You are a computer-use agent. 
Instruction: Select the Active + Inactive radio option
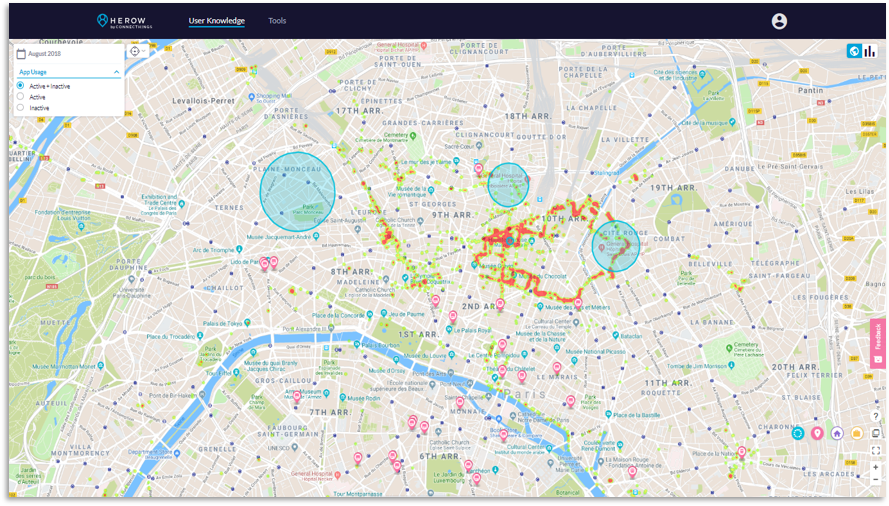(x=20, y=86)
